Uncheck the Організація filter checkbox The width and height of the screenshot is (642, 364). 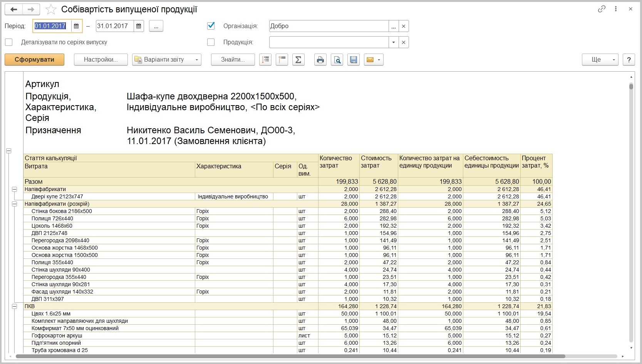point(211,26)
